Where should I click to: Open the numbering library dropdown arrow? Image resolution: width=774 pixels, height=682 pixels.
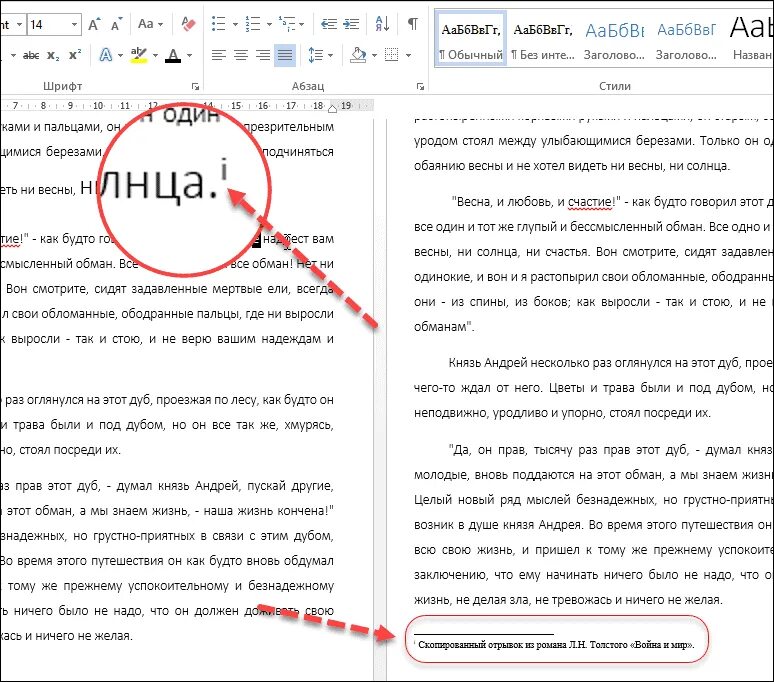[269, 24]
